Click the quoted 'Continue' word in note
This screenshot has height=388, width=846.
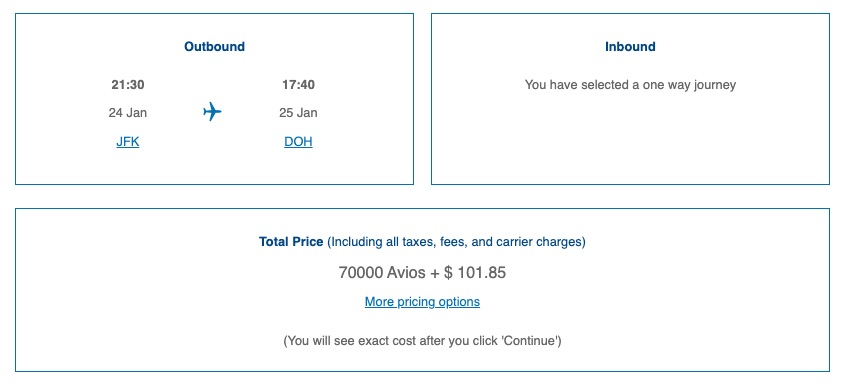pyautogui.click(x=530, y=341)
